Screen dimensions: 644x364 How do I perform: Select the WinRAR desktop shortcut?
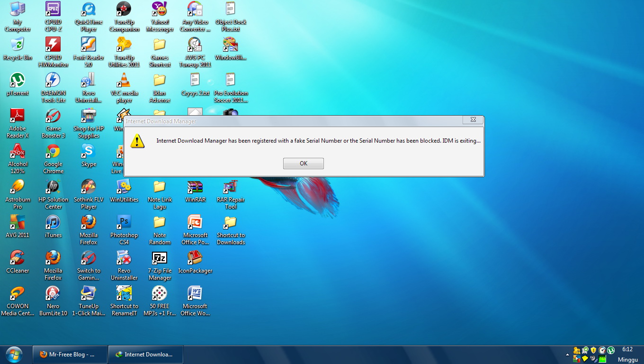pyautogui.click(x=195, y=191)
